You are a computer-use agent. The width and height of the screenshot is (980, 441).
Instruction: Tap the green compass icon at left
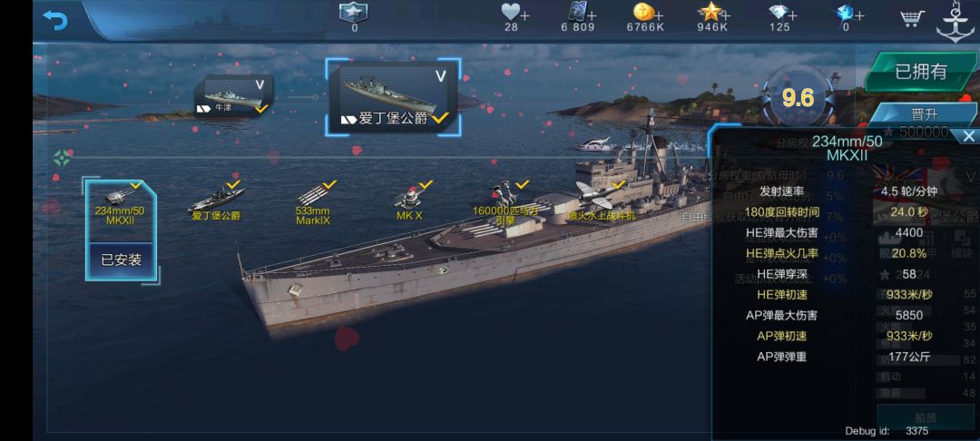(x=62, y=158)
